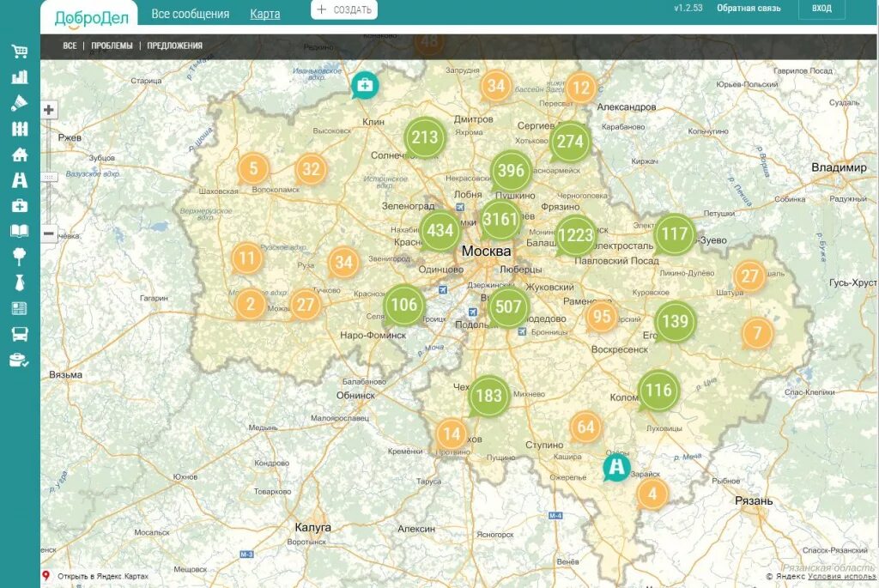Expand the 396 cluster near Пушкино

click(512, 171)
